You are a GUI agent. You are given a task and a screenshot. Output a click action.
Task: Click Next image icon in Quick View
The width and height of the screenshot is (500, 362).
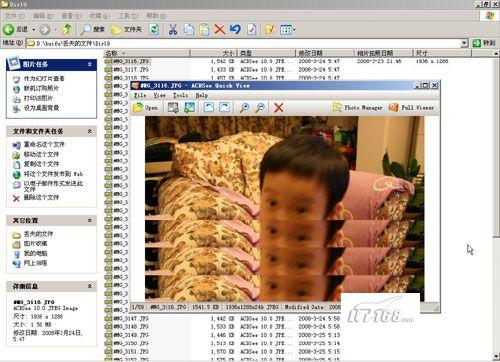189,108
